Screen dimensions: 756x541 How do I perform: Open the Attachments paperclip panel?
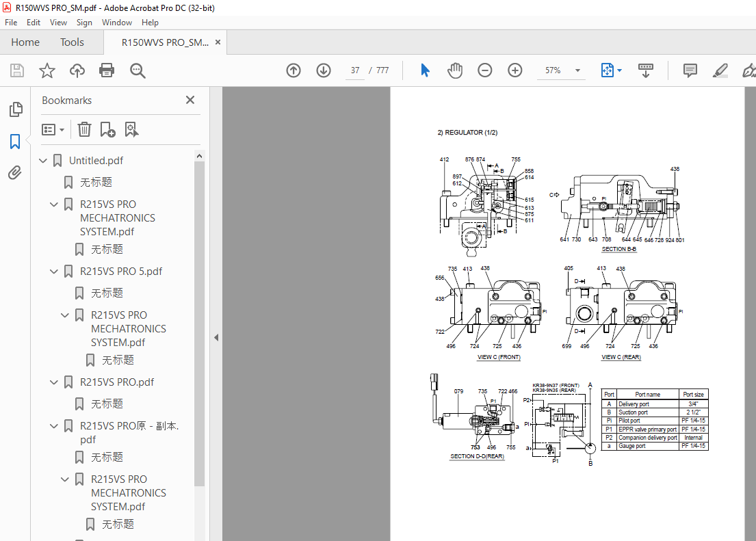click(x=15, y=172)
